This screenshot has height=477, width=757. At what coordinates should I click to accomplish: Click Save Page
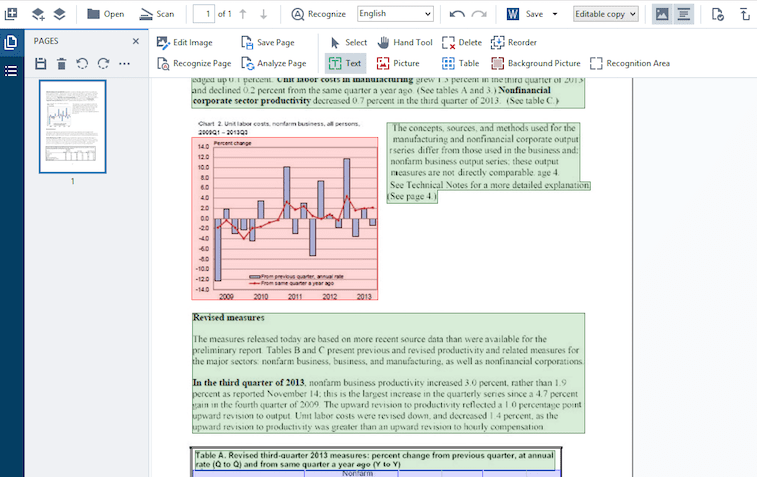pos(267,42)
